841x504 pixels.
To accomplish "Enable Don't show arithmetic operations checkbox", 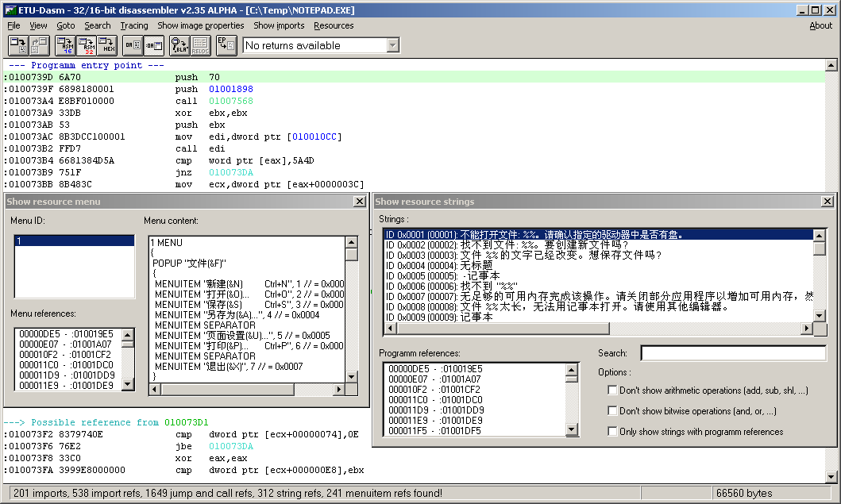I will pos(612,391).
